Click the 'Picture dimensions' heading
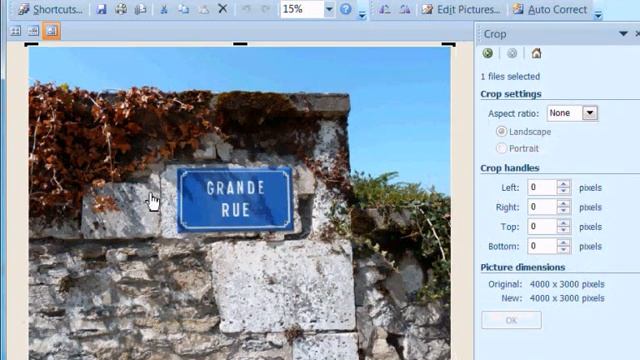The image size is (640, 360). point(523,267)
